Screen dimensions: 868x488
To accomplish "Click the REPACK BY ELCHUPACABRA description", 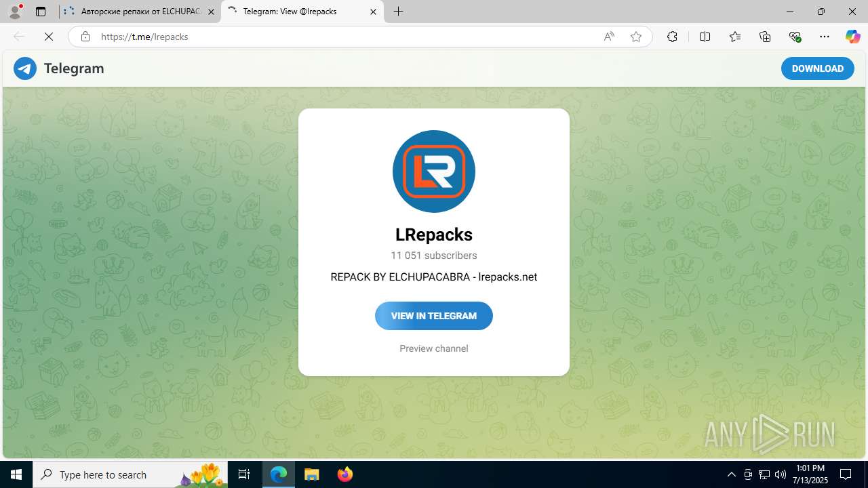I will [434, 277].
